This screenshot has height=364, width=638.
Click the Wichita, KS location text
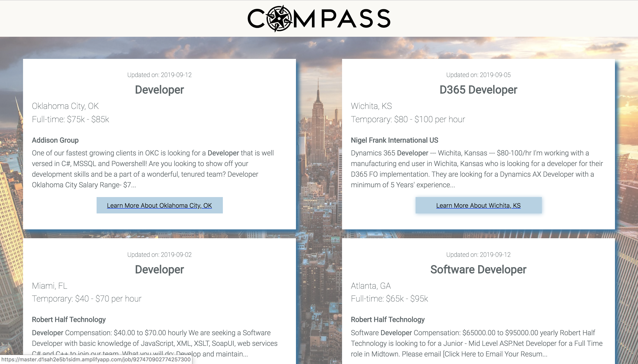click(371, 106)
